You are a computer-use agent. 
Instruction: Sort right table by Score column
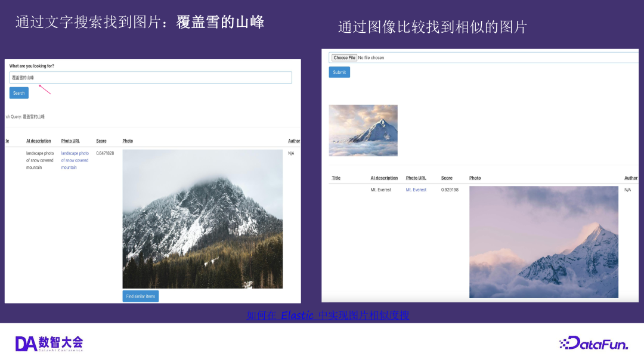point(447,177)
